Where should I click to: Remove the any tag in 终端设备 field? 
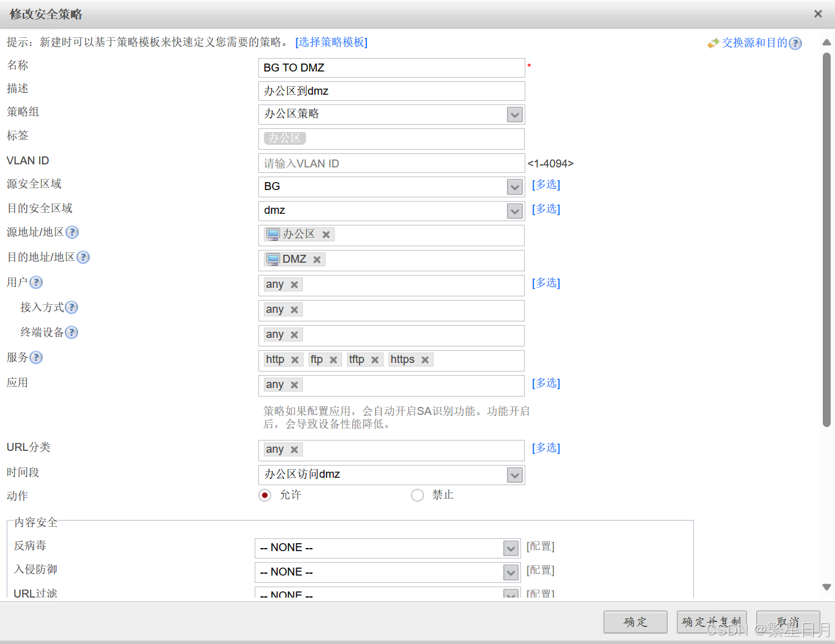tap(294, 335)
